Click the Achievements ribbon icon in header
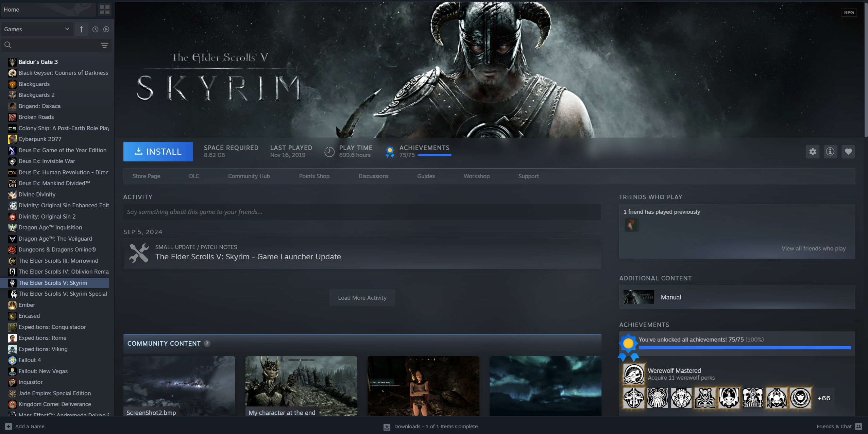This screenshot has height=434, width=868. coord(390,152)
